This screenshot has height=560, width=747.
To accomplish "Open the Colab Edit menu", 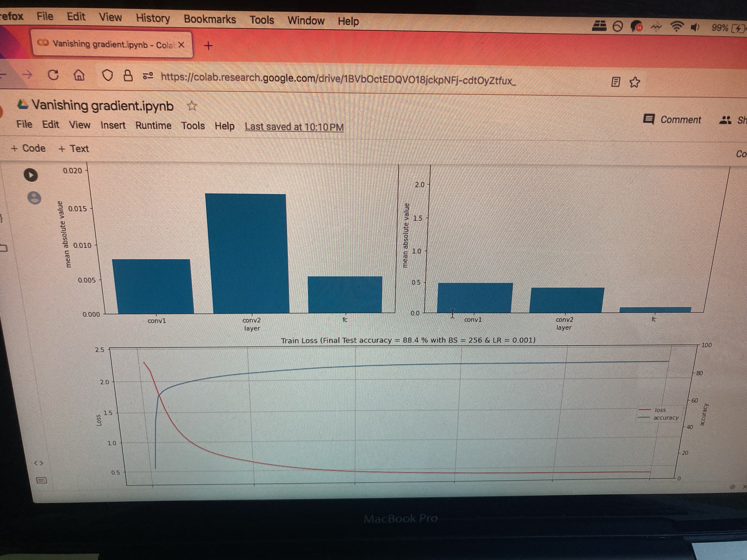I will click(51, 125).
